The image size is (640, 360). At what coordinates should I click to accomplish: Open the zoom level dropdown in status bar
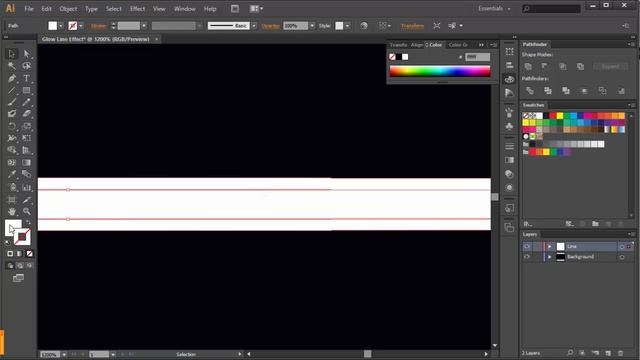(64, 354)
